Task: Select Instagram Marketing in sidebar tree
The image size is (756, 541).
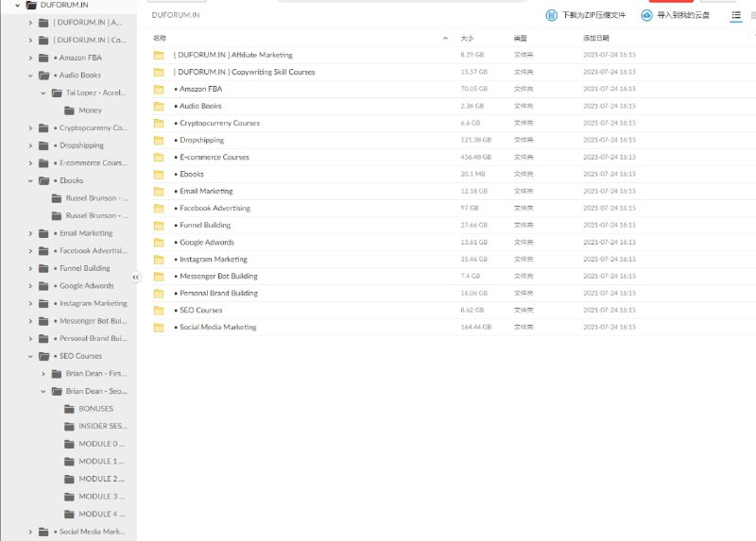Action: click(x=93, y=303)
